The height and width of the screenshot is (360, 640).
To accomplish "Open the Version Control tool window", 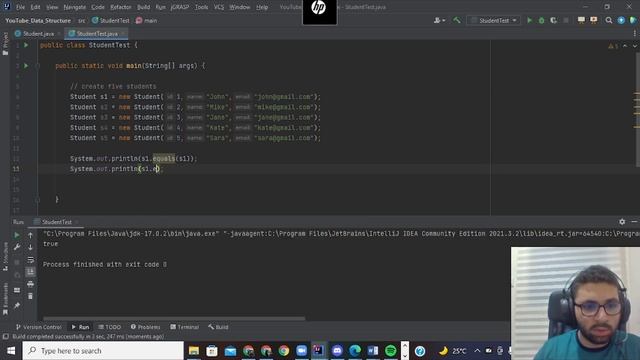I will coord(39,327).
